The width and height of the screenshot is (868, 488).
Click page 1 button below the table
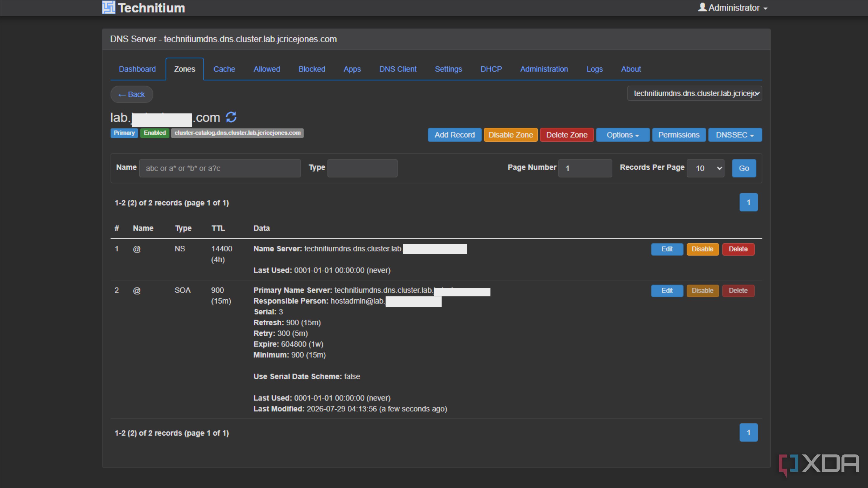748,432
